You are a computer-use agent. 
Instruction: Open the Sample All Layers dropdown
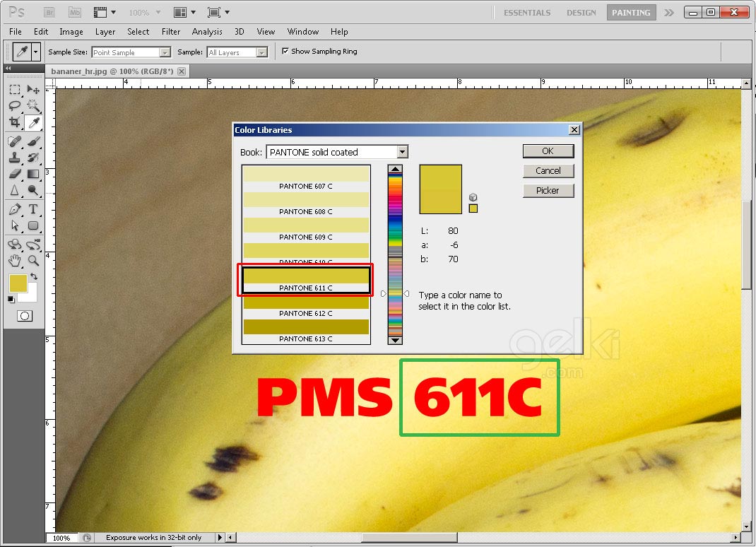coord(262,52)
